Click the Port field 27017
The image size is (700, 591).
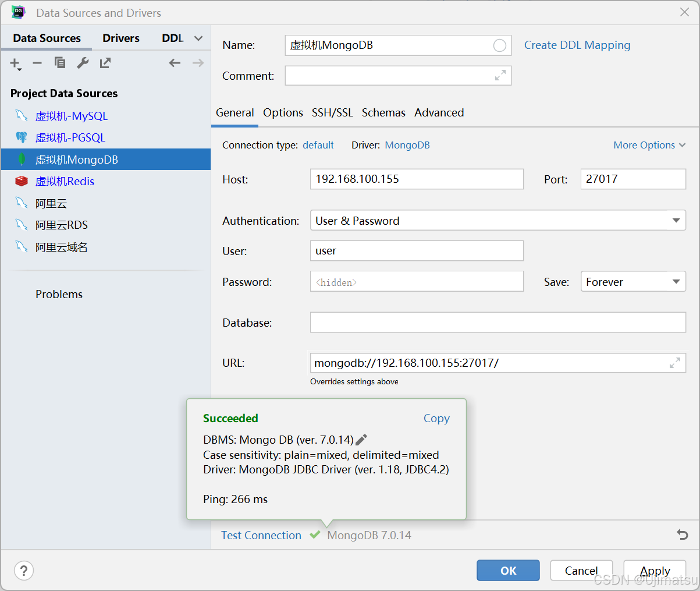[633, 179]
